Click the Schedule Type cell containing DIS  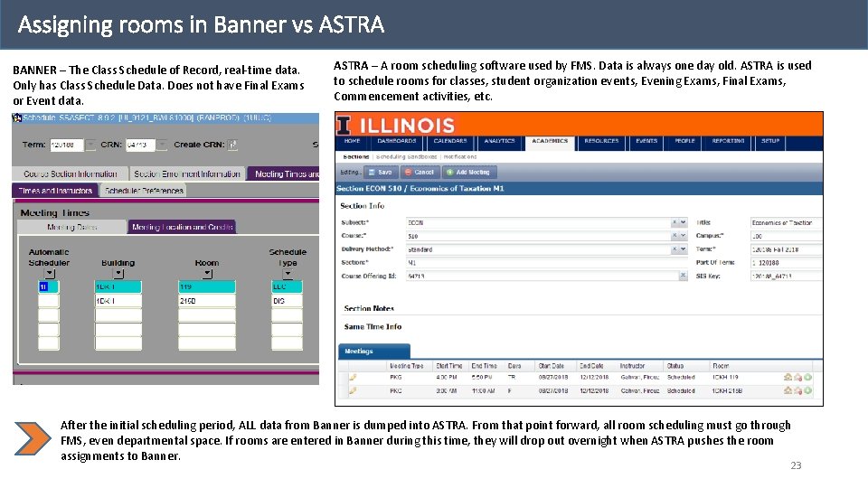click(287, 301)
